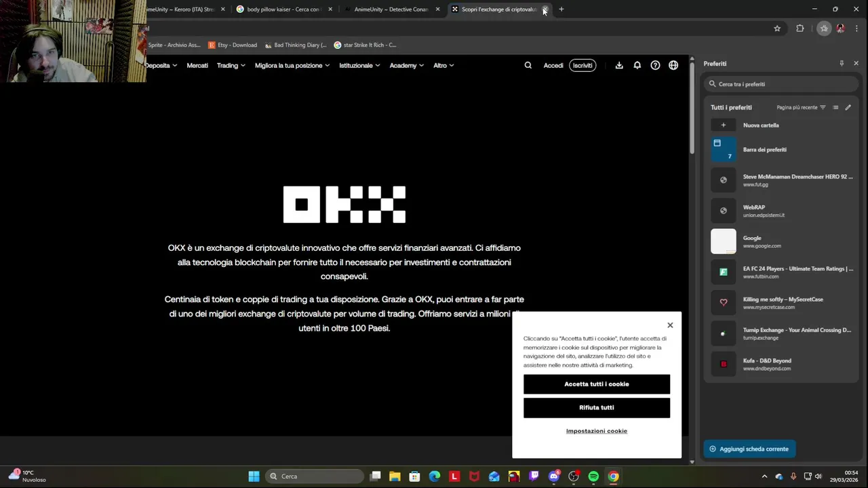The width and height of the screenshot is (868, 488).
Task: Open EA FC 24 Players bookmark
Action: point(782,272)
